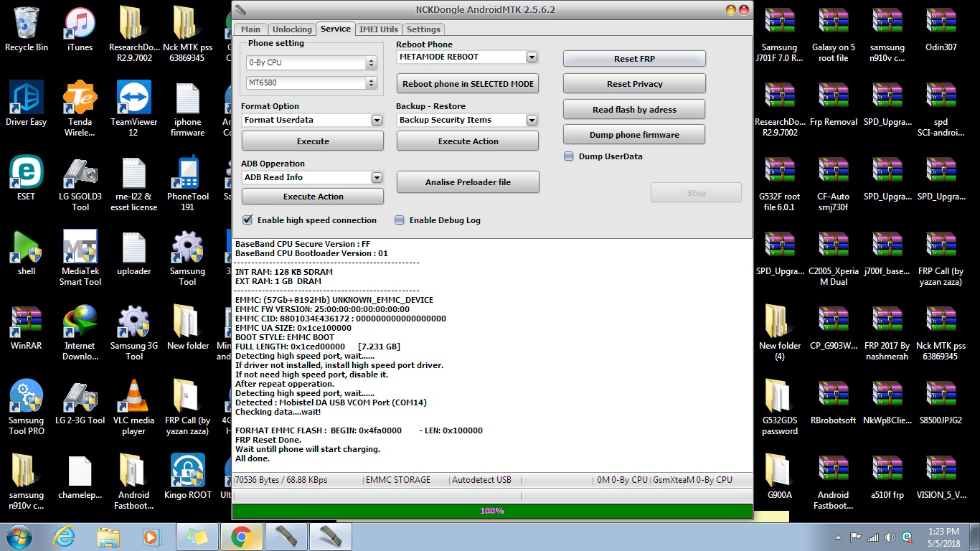Select the Service tab
The width and height of the screenshot is (980, 551).
coord(336,29)
